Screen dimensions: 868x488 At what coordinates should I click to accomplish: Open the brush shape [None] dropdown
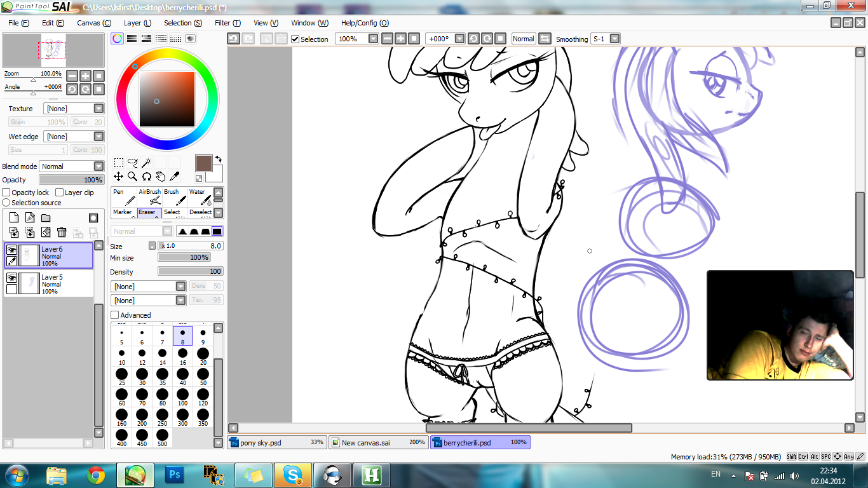(x=148, y=287)
